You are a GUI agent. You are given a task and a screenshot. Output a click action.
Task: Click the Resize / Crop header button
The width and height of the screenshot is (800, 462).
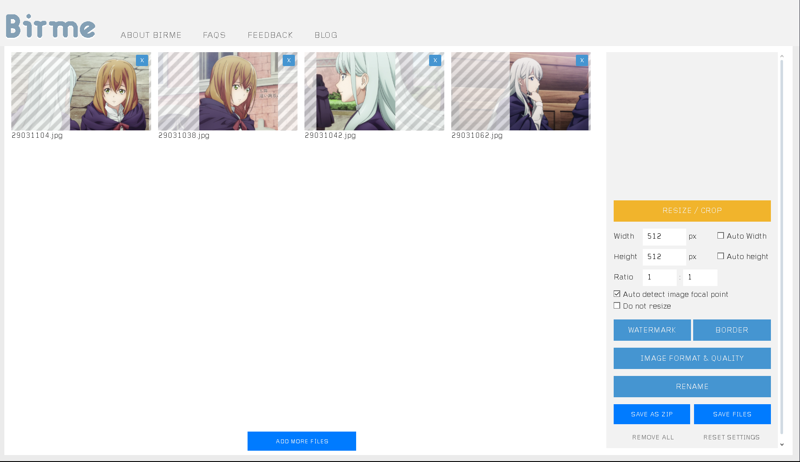pyautogui.click(x=692, y=211)
